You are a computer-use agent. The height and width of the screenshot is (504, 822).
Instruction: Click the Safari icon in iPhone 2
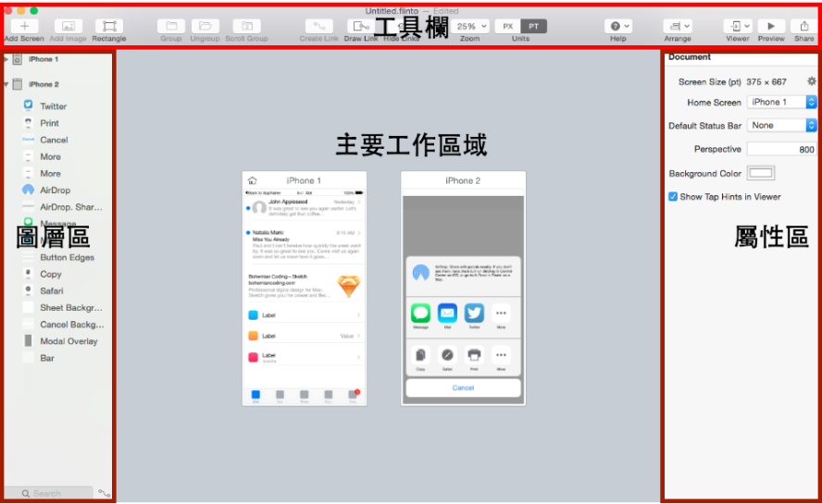click(x=447, y=355)
